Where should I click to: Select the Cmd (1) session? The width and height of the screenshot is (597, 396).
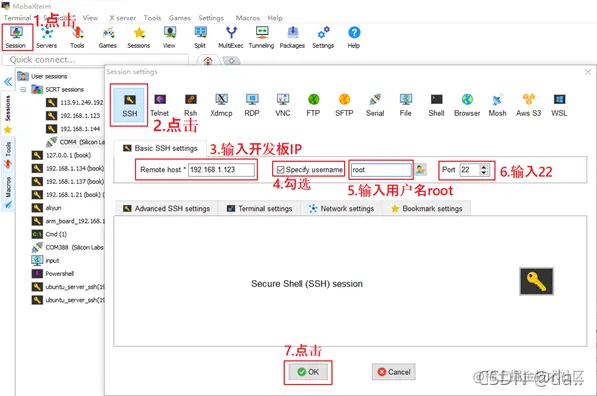click(x=49, y=234)
